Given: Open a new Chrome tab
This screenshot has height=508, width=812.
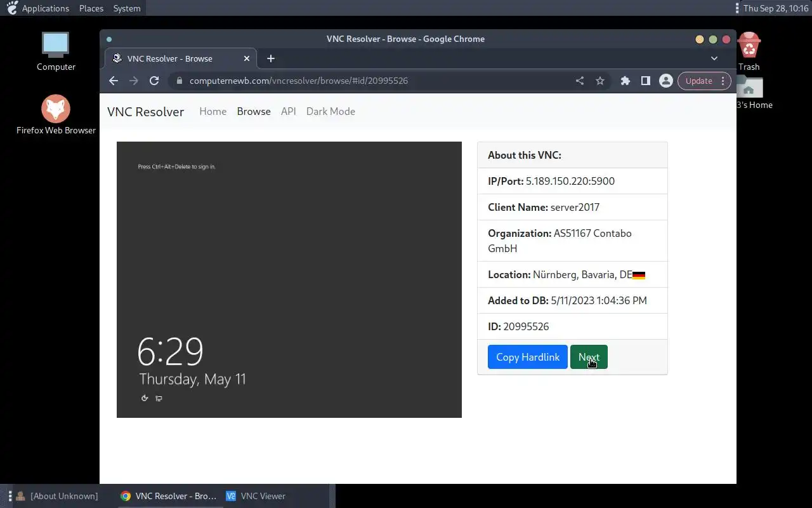Looking at the screenshot, I should click(271, 58).
